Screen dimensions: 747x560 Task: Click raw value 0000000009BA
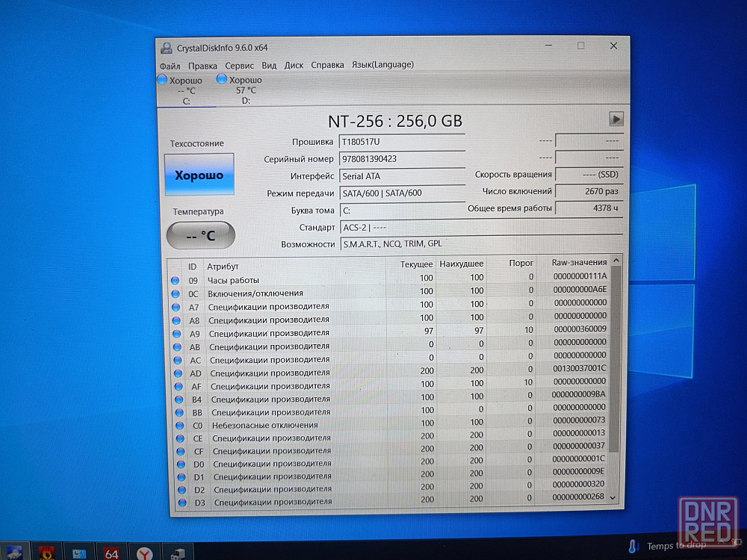(x=578, y=394)
